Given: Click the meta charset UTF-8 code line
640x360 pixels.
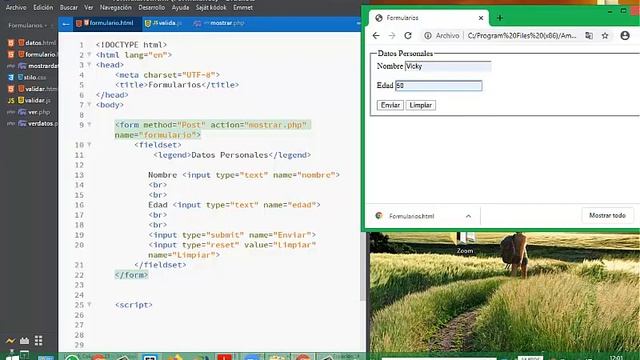Looking at the screenshot, I should pos(167,75).
